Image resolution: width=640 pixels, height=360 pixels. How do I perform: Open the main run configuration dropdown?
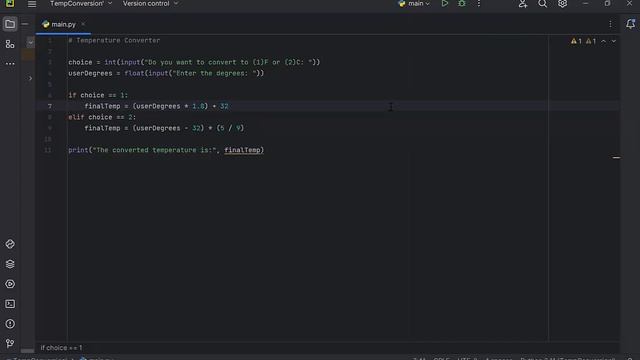(414, 4)
